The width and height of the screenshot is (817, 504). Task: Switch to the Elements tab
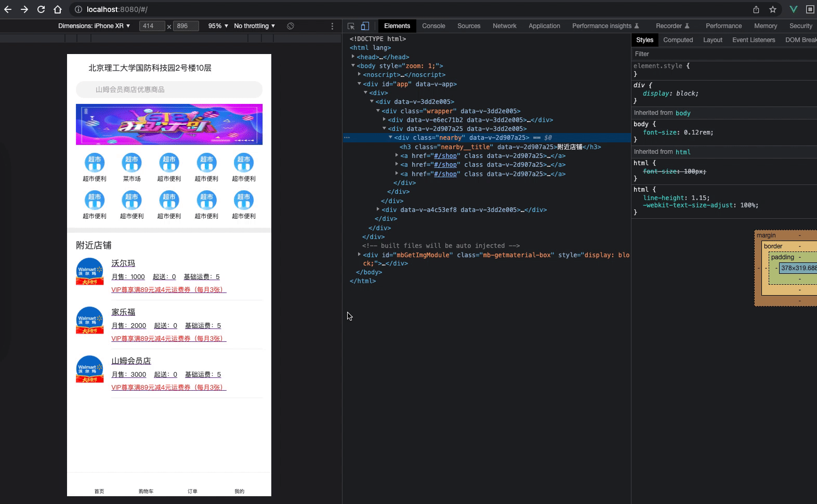(397, 26)
